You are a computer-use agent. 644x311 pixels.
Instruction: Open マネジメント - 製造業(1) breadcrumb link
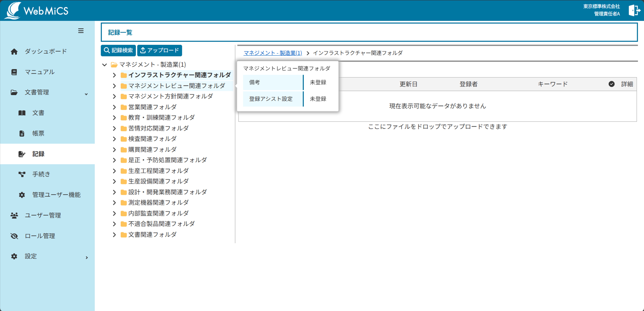[x=273, y=53]
